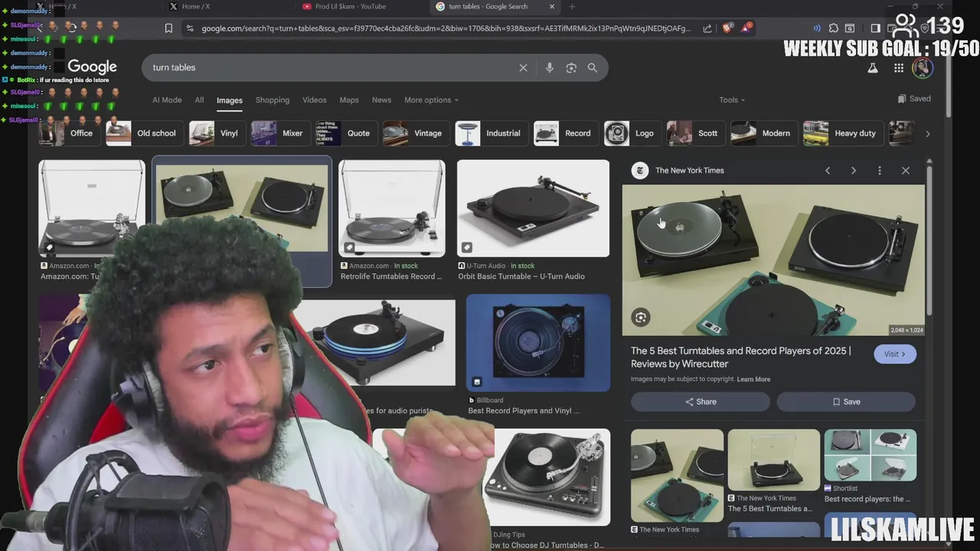The width and height of the screenshot is (980, 551).
Task: Open the Billboard record players thumbnail
Action: pyautogui.click(x=538, y=343)
